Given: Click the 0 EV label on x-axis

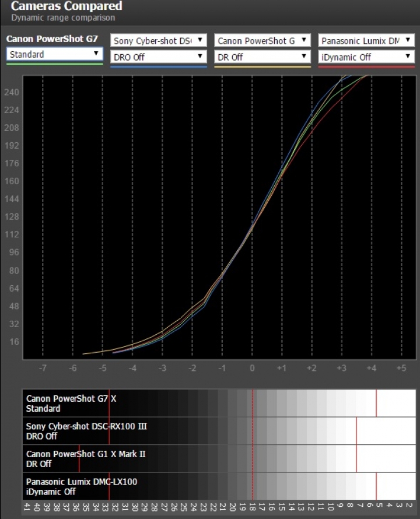Looking at the screenshot, I should click(x=252, y=368).
